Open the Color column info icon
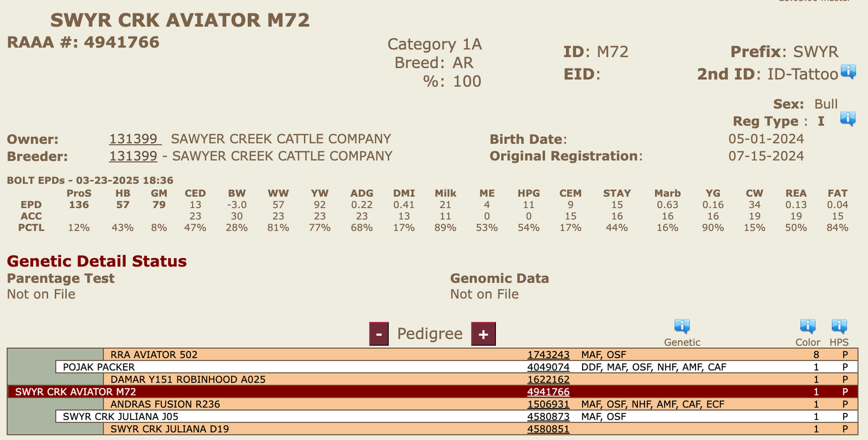The image size is (868, 440). [x=808, y=327]
